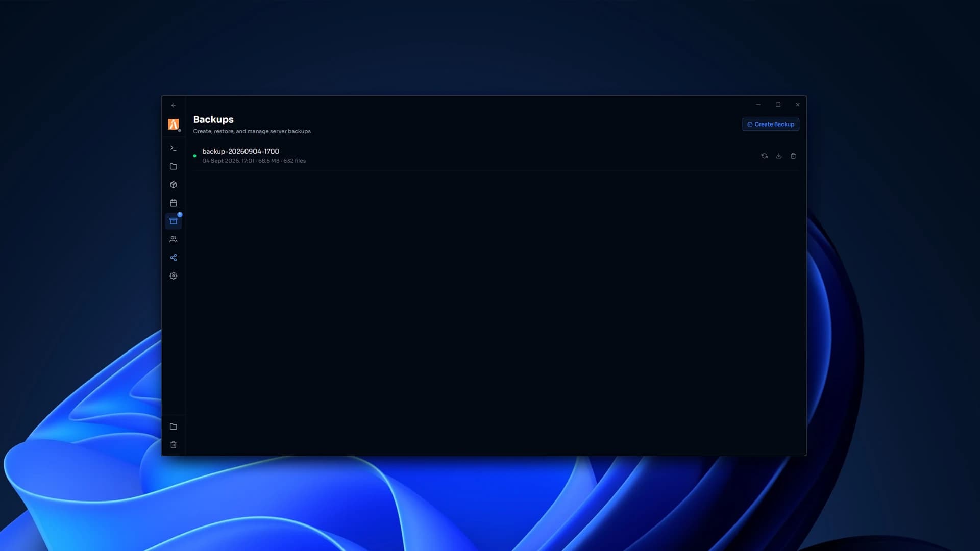
Task: Go back using the arrow icon
Action: coord(174,105)
